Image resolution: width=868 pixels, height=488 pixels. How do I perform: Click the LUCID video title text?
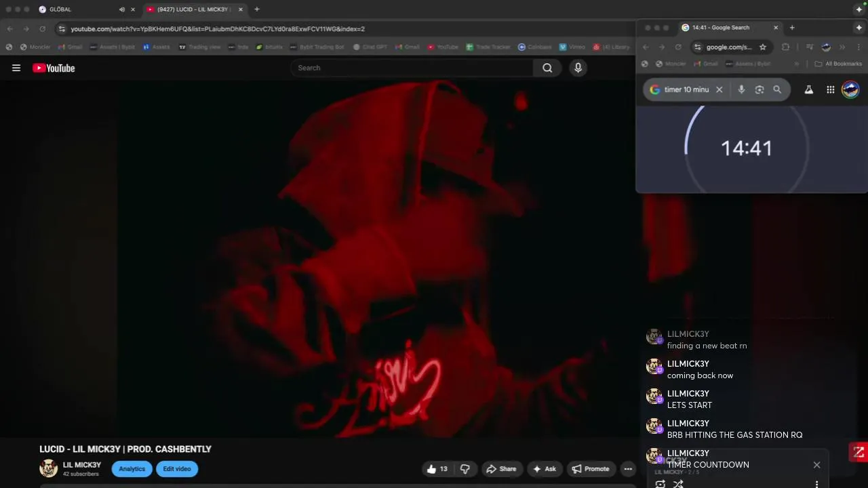[125, 449]
